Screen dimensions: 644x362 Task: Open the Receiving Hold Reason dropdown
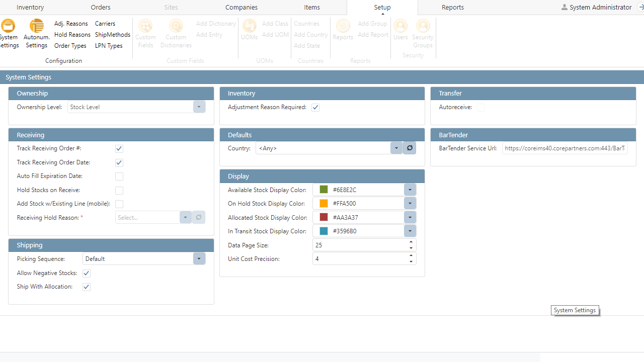point(186,218)
